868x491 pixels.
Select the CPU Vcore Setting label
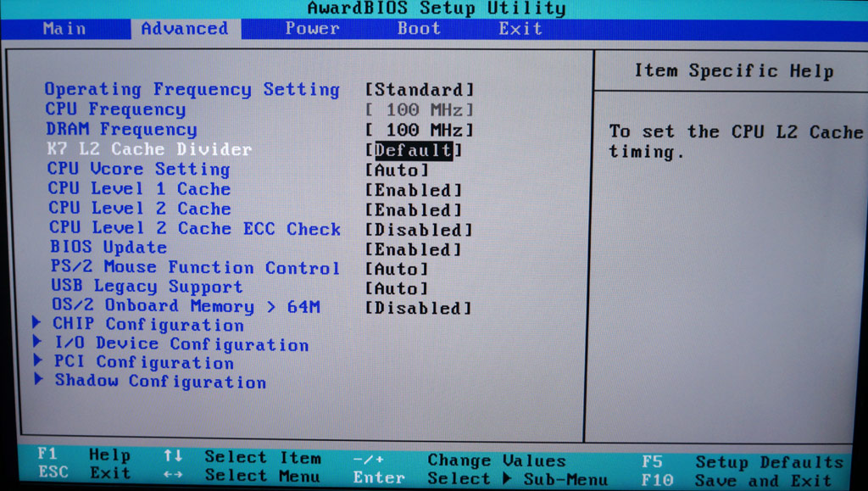(x=138, y=169)
